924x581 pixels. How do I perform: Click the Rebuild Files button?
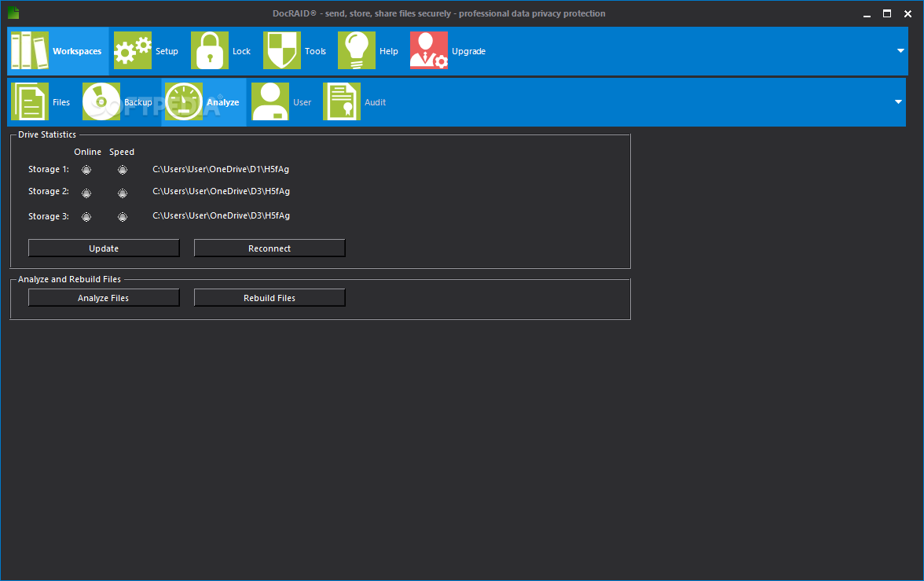(269, 298)
